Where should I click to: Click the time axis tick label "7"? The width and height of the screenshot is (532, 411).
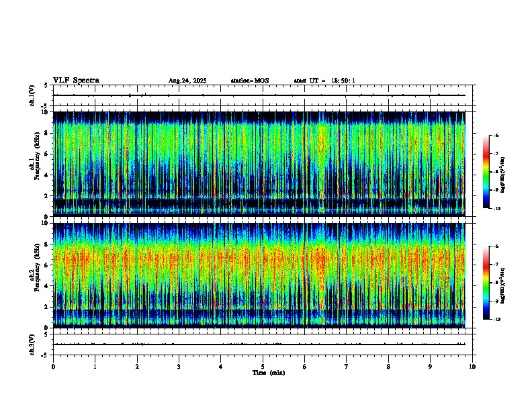(x=347, y=367)
